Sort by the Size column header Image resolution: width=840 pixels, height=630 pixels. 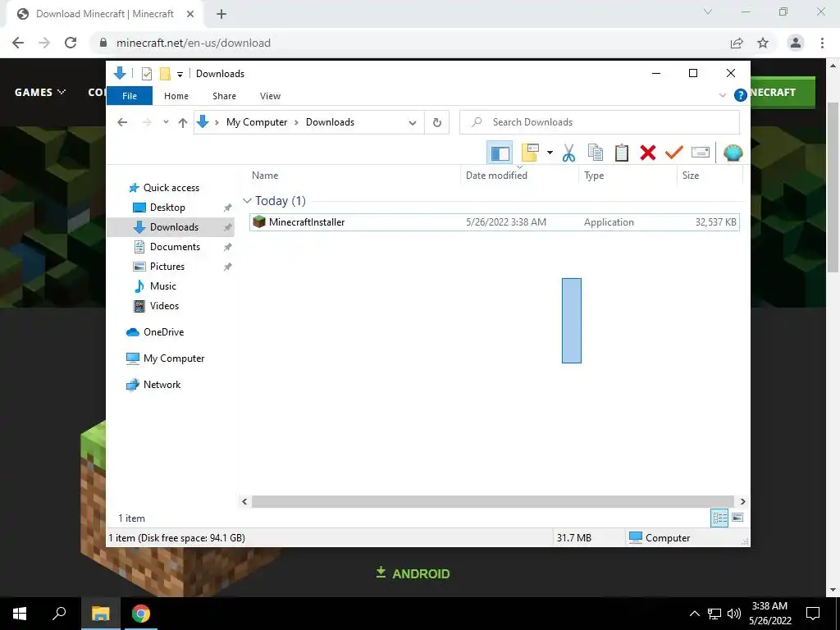[710, 176]
